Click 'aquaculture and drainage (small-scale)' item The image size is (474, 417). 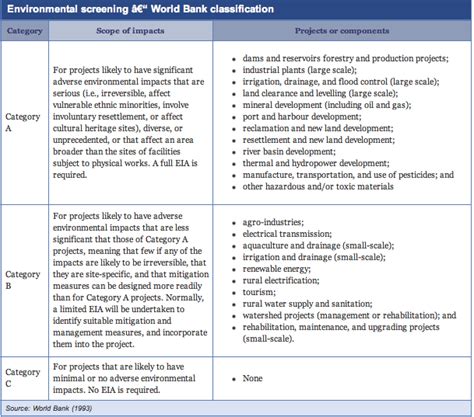318,246
